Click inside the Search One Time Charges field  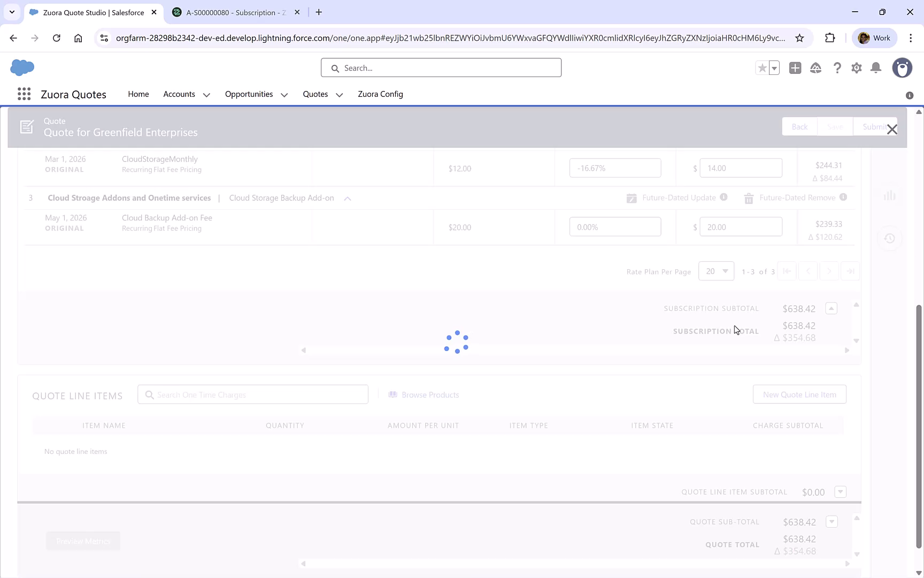click(252, 394)
